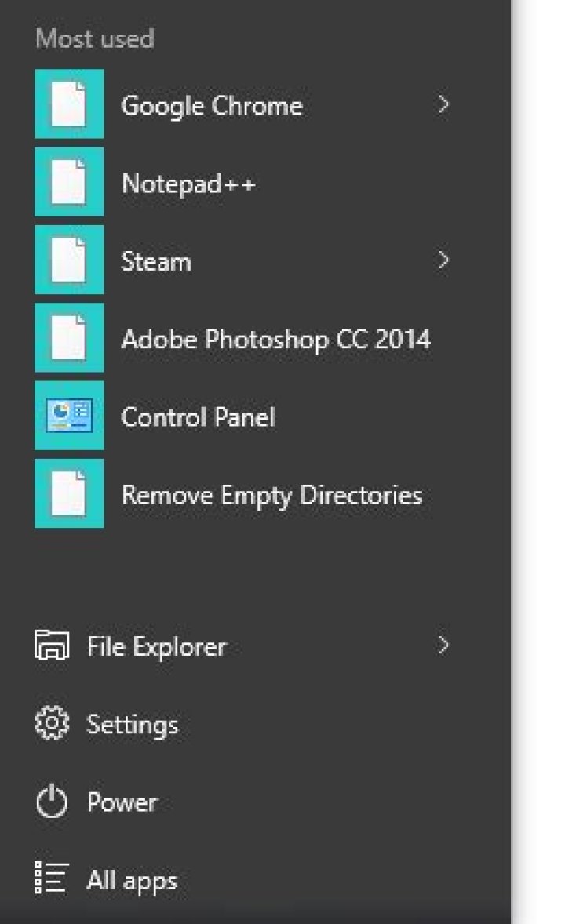Open File Explorer from its label
The height and width of the screenshot is (924, 565).
tap(157, 648)
